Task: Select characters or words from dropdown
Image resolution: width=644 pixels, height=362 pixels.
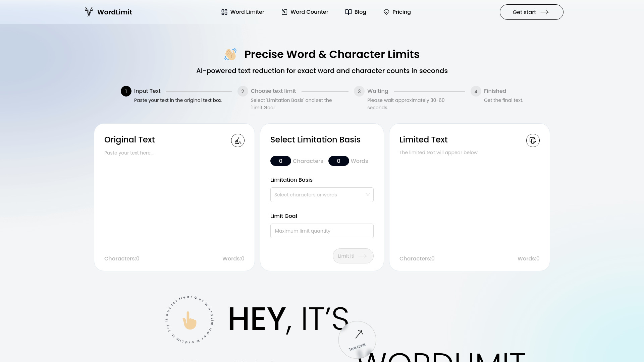Action: 322,194
